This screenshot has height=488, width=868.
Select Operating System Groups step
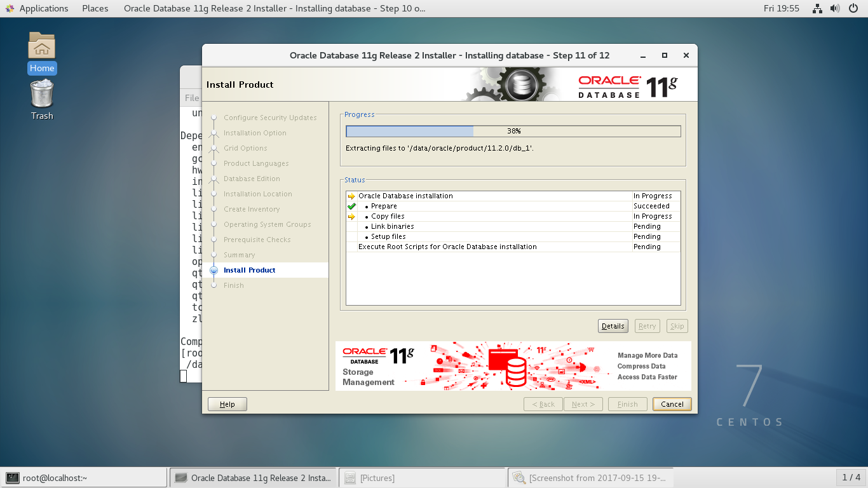tap(268, 224)
